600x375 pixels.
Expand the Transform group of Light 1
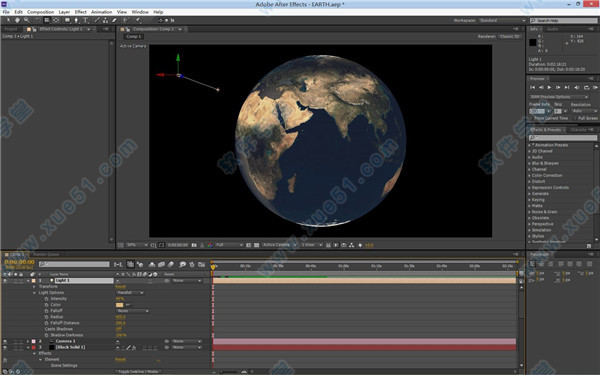[34, 287]
